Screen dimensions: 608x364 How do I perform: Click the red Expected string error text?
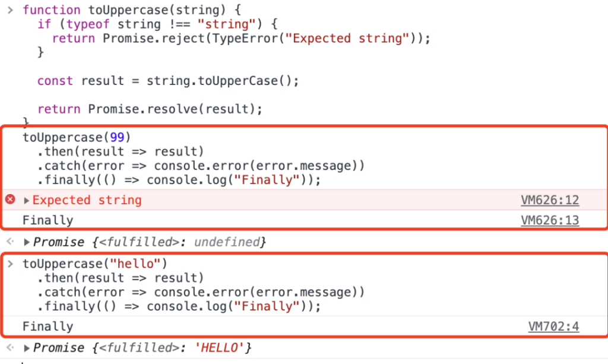87,200
